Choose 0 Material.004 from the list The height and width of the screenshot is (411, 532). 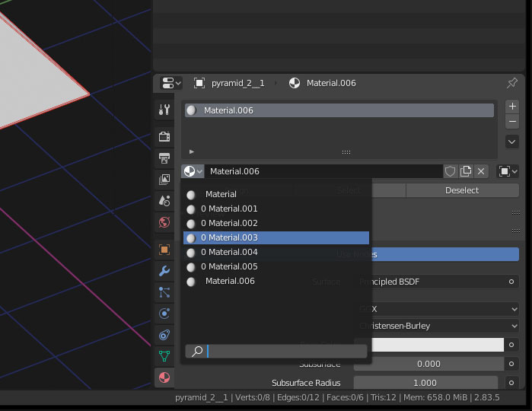point(276,252)
